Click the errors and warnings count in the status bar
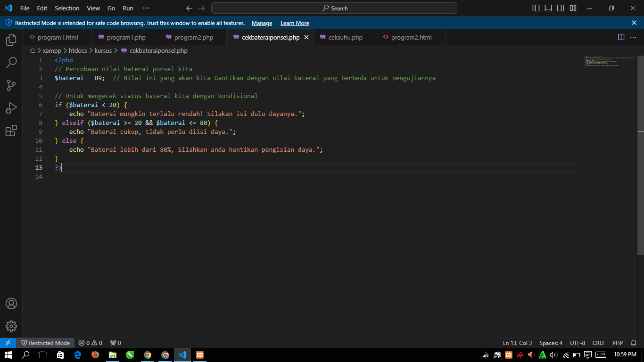This screenshot has height=362, width=644. 90,343
